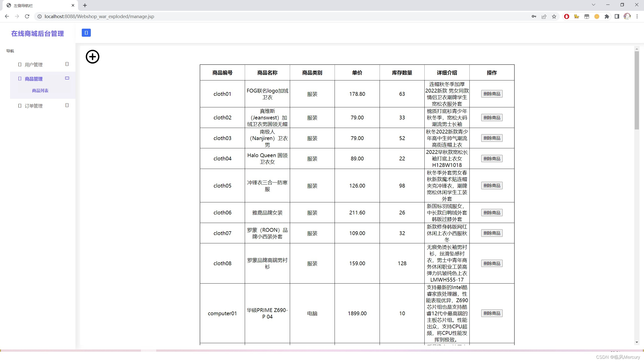Click the price cell 211.60
This screenshot has height=362, width=644.
click(357, 213)
